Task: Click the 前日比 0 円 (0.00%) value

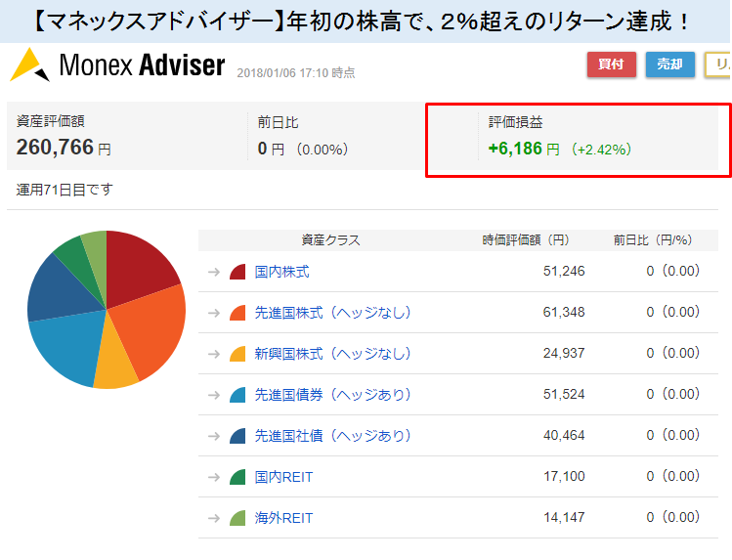Action: 303,149
